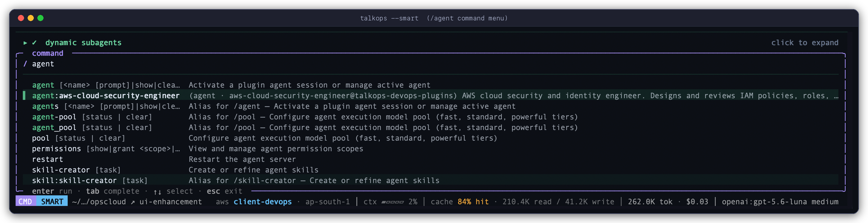The image size is (868, 223).
Task: Focus the '/ agent' command input field
Action: click(431, 64)
